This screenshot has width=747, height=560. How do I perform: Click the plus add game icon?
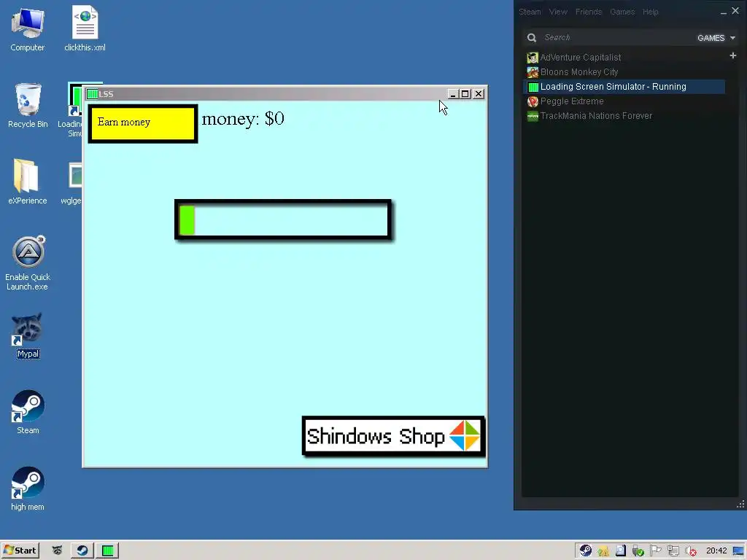click(x=732, y=55)
